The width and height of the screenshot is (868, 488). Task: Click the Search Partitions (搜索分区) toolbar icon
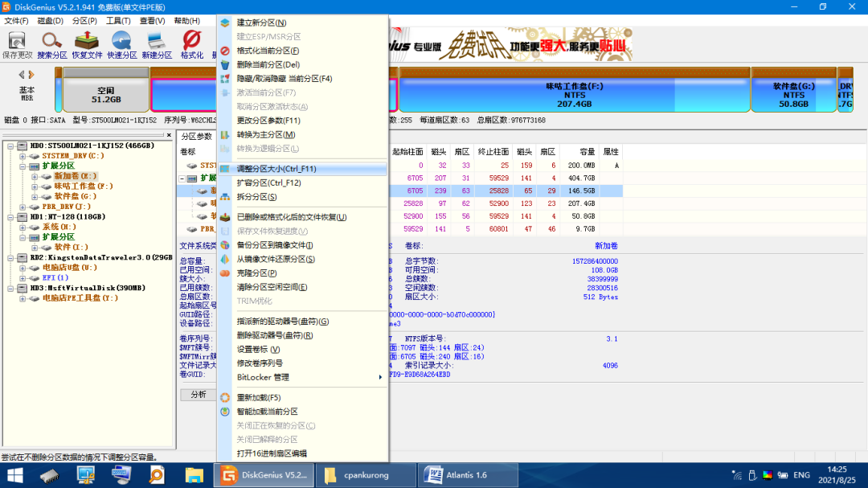(x=52, y=45)
